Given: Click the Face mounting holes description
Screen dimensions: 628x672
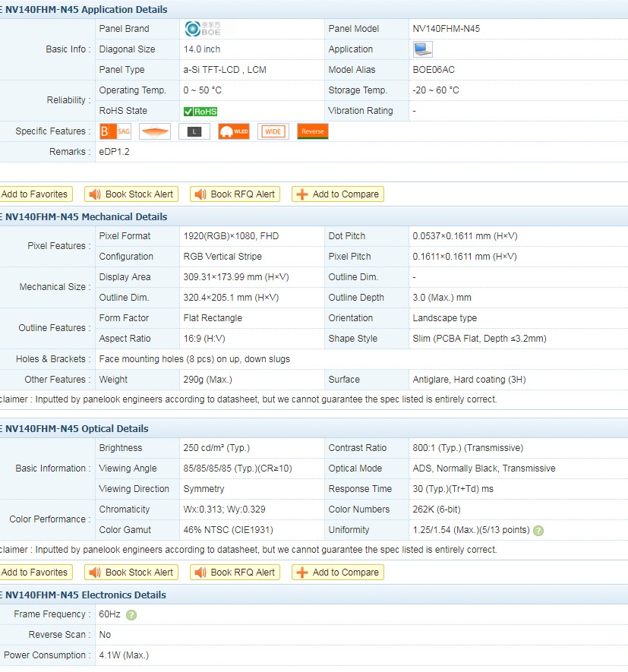Looking at the screenshot, I should pyautogui.click(x=194, y=359).
